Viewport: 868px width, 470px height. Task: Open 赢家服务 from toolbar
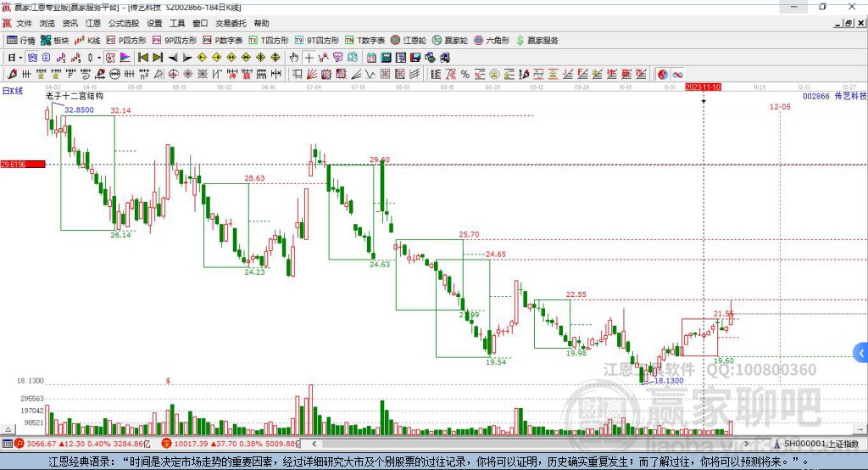coord(537,41)
